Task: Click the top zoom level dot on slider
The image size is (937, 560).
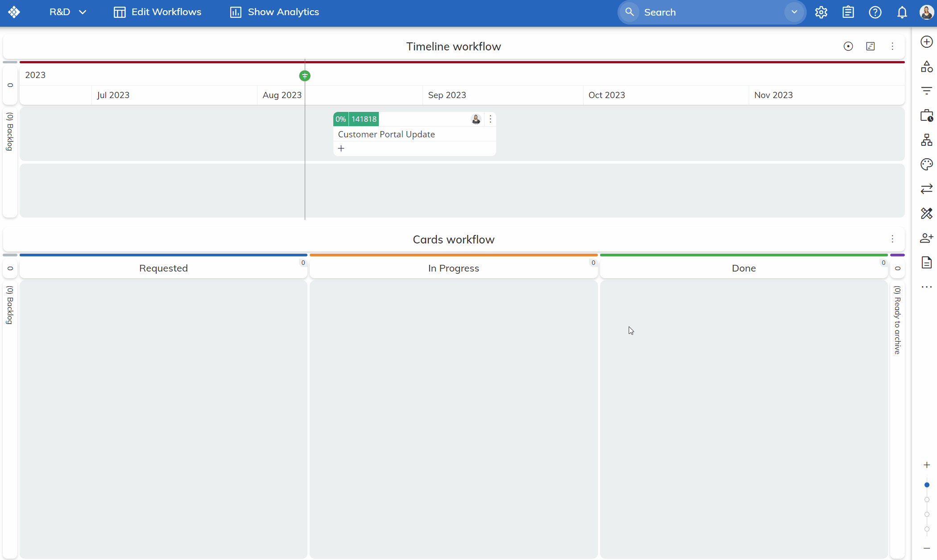Action: (927, 485)
